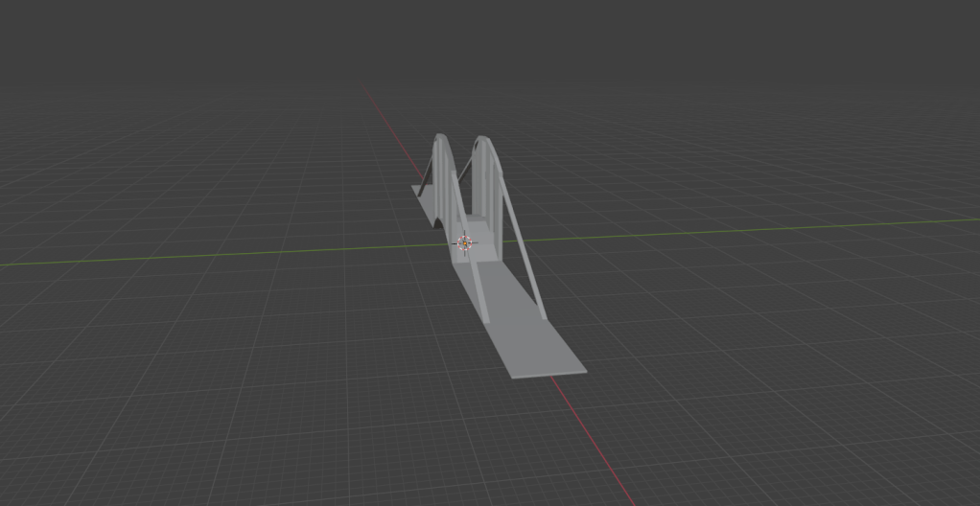Click the top of the right arch

coord(483,140)
